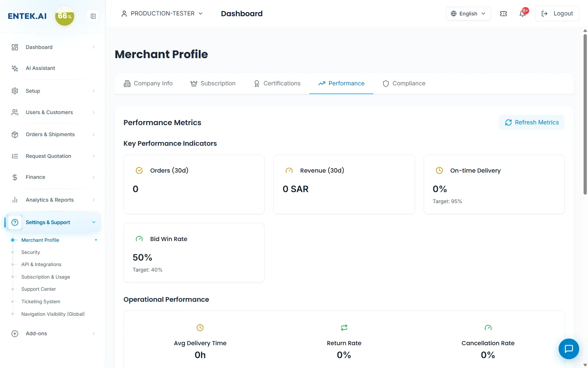This screenshot has width=588, height=368.
Task: Expand the Add-ons chevron
Action: (94, 333)
